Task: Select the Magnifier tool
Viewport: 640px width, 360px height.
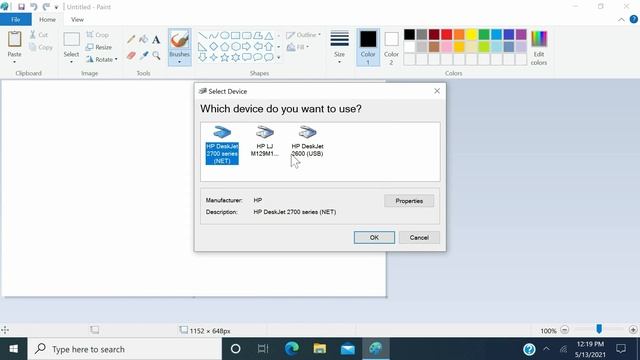Action: click(x=156, y=55)
